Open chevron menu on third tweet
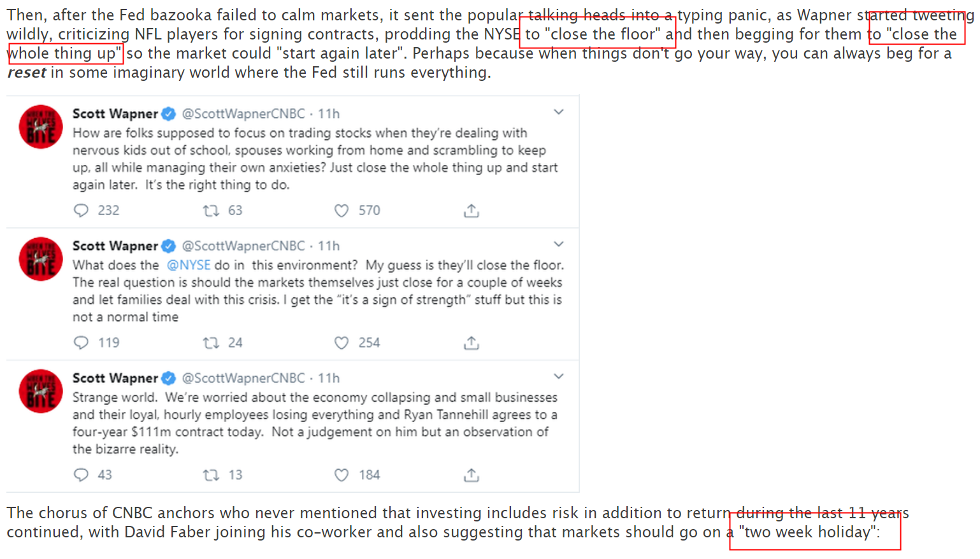This screenshot has height=559, width=980. (x=559, y=376)
